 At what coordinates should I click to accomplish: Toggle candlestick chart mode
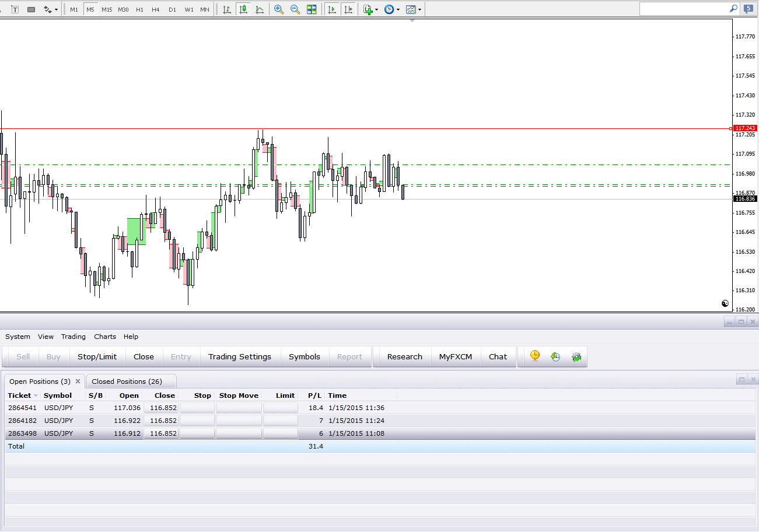(243, 9)
